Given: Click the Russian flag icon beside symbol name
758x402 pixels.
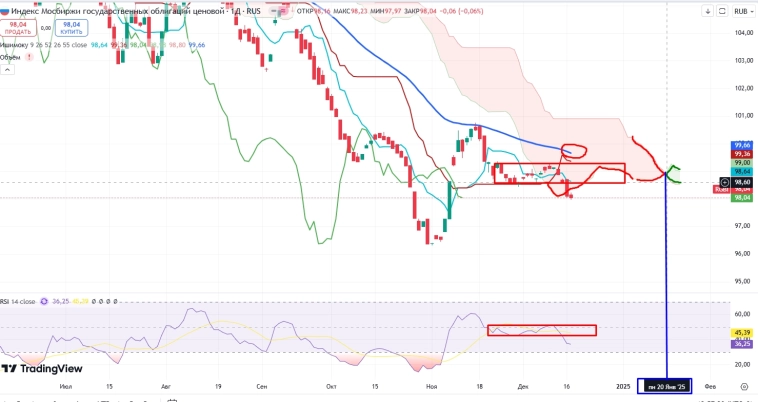Looking at the screenshot, I should [4, 11].
